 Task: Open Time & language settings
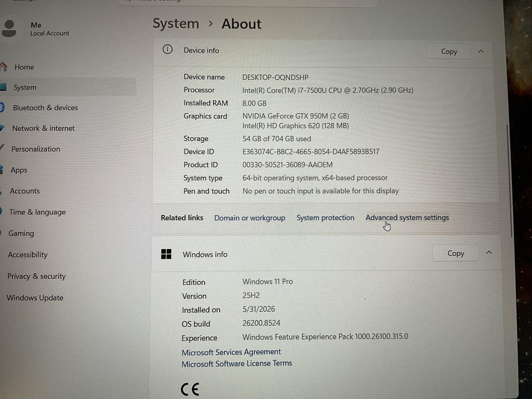click(x=37, y=212)
